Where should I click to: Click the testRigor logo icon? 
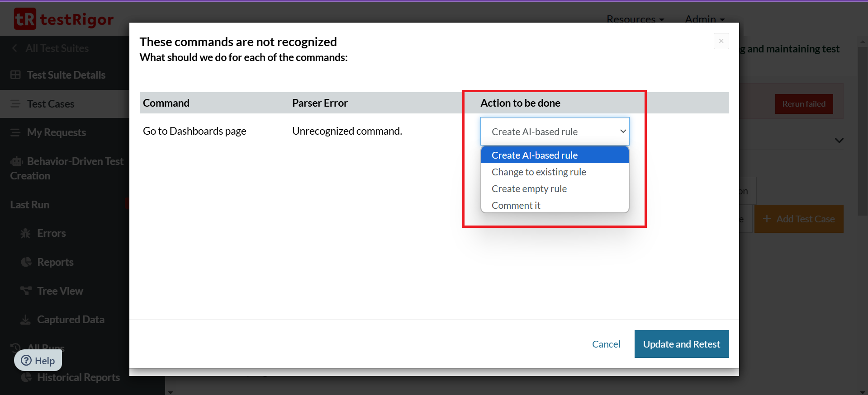point(25,19)
